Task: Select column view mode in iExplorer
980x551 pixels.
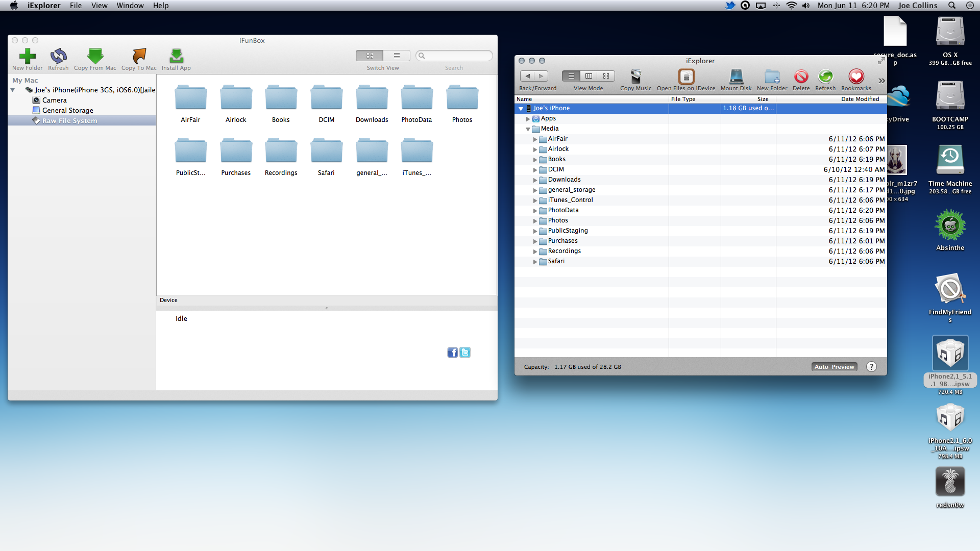Action: 589,76
